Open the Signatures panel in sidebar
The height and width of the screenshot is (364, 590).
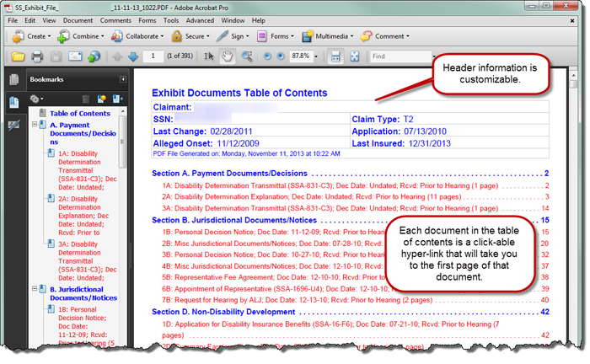click(14, 125)
